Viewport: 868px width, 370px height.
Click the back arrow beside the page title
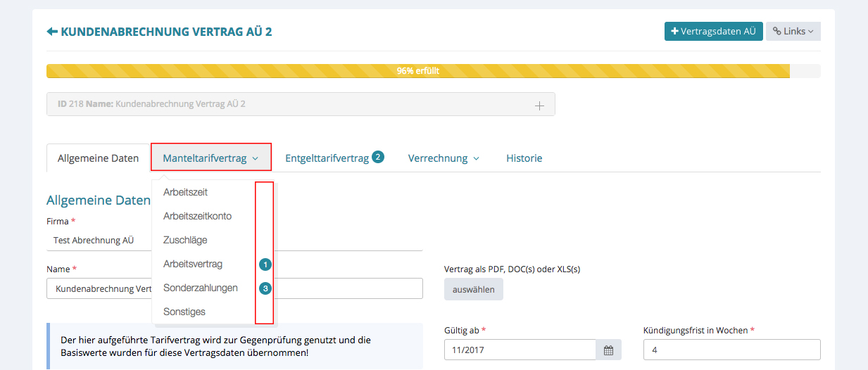(x=52, y=32)
